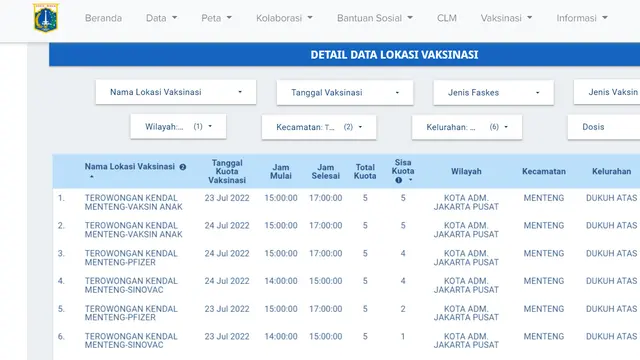Open Nama Lokasi Vaksinasi filter dropdown
640x360 pixels.
176,92
